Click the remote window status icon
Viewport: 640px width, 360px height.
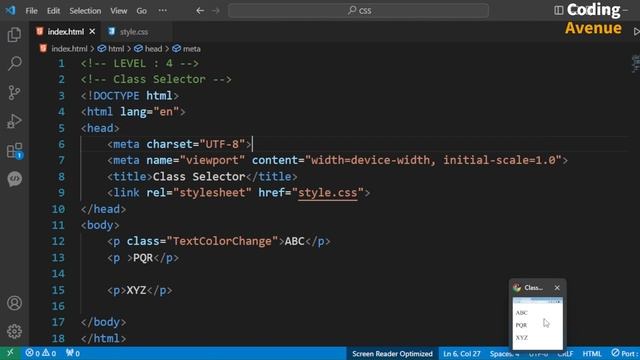10,353
